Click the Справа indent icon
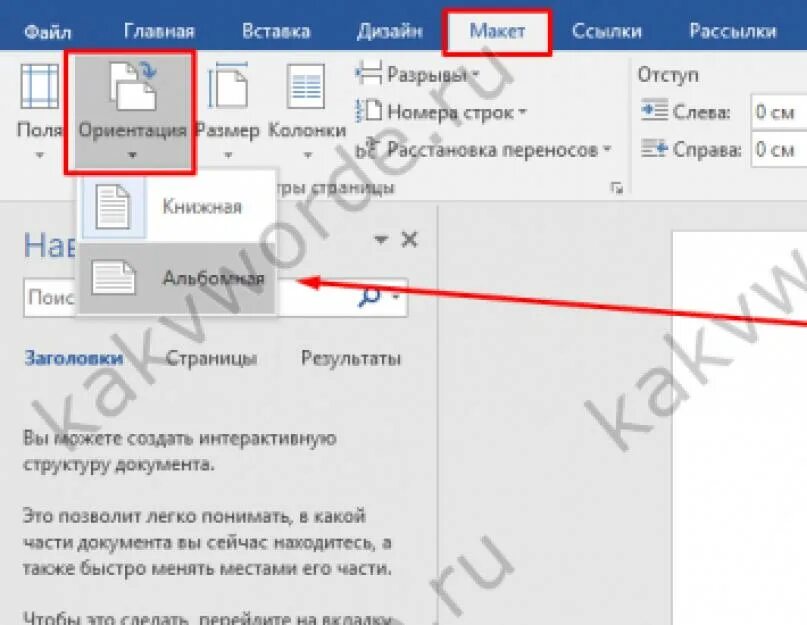Viewport: 807px width, 625px height. pyautogui.click(x=654, y=149)
